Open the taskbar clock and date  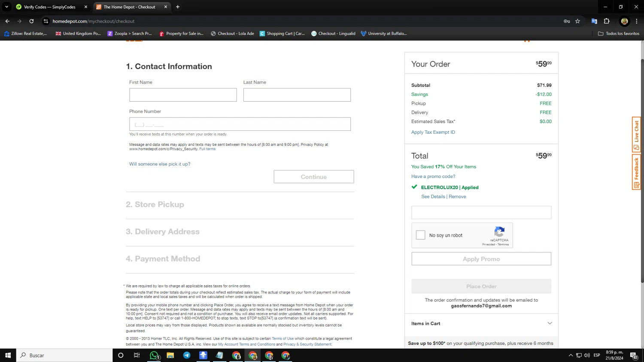coord(614,355)
